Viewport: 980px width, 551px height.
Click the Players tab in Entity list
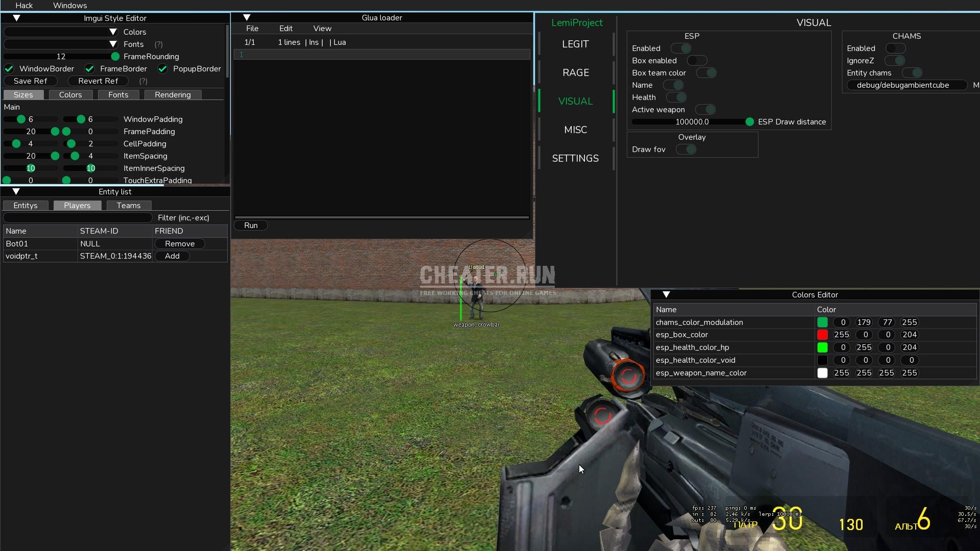click(x=77, y=205)
